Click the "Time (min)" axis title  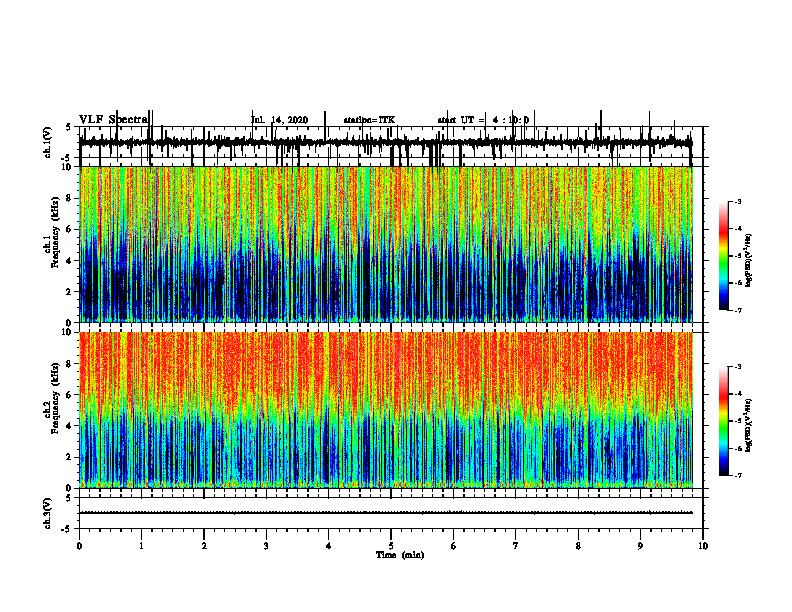400,555
